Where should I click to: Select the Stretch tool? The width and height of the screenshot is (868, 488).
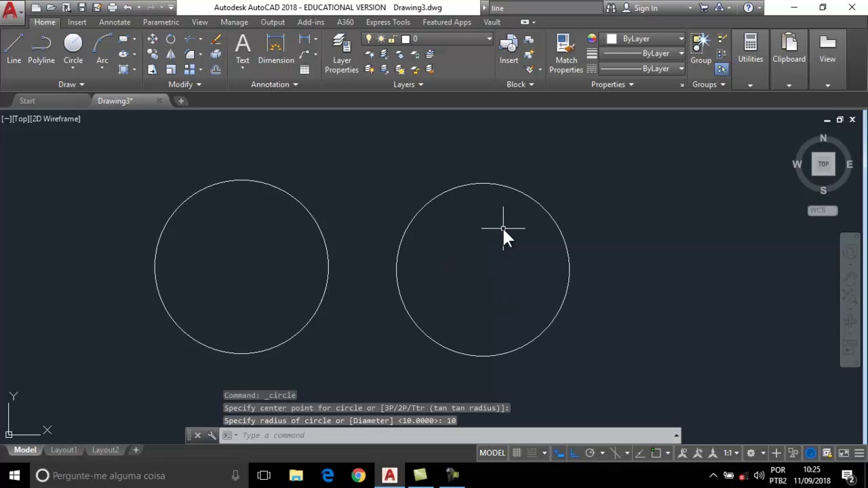coord(153,69)
